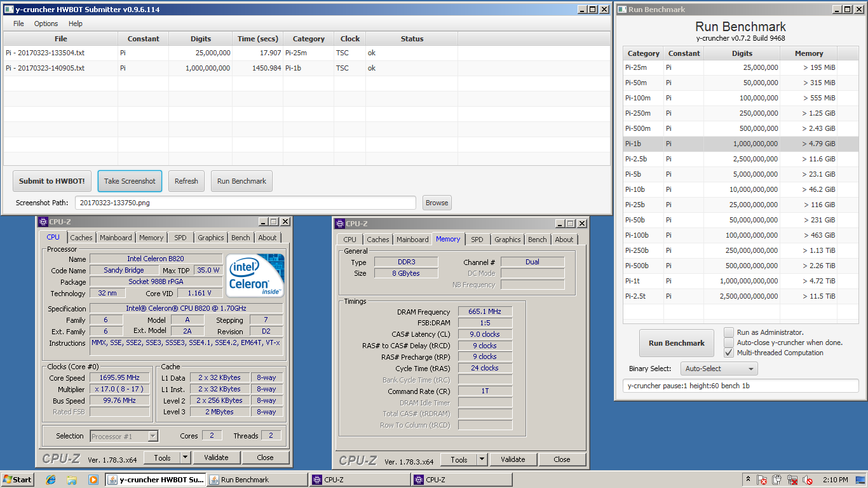The image size is (868, 488).
Task: Click Run Benchmark button in Submitter window
Action: (x=241, y=181)
